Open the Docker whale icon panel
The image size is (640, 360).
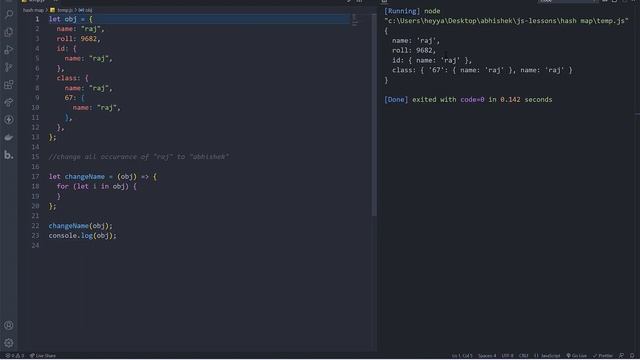(9, 138)
